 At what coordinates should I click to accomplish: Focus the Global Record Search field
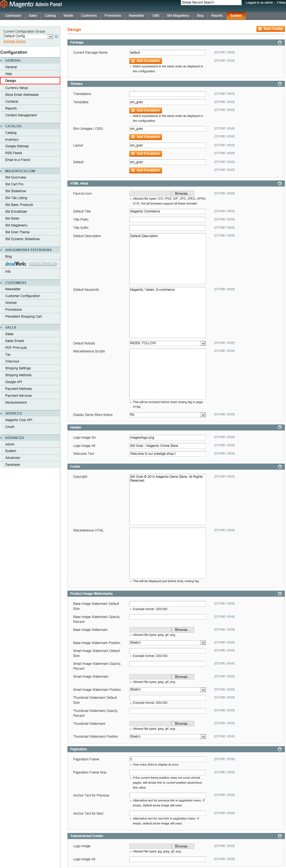(x=211, y=2)
